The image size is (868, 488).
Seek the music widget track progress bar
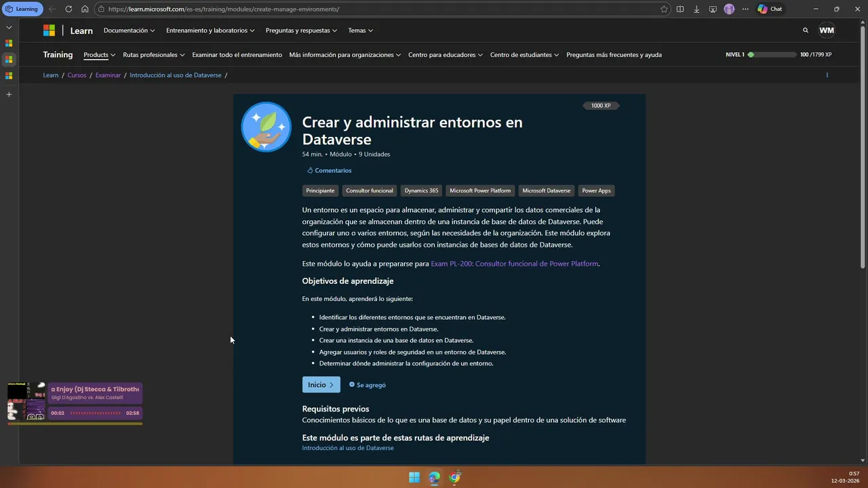[x=95, y=413]
